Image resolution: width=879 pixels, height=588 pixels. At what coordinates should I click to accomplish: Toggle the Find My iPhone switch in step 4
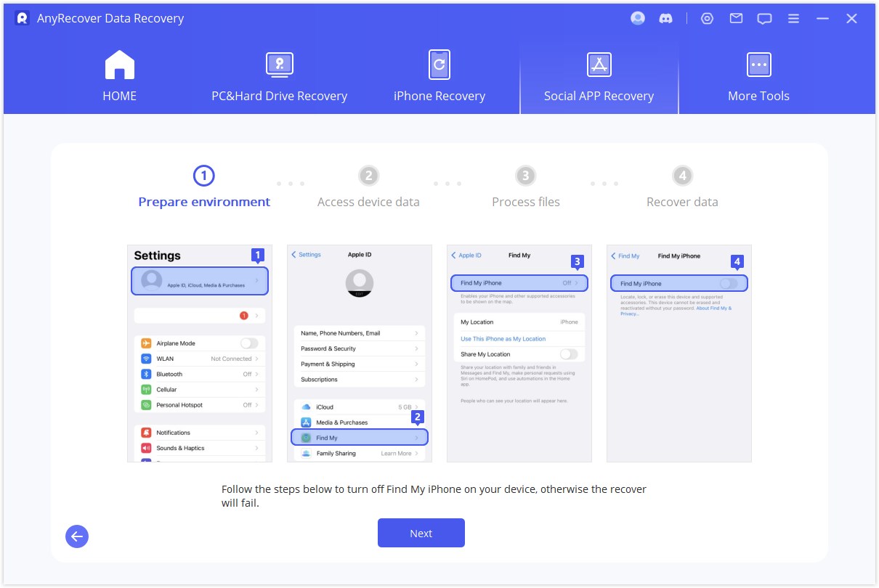click(x=728, y=284)
